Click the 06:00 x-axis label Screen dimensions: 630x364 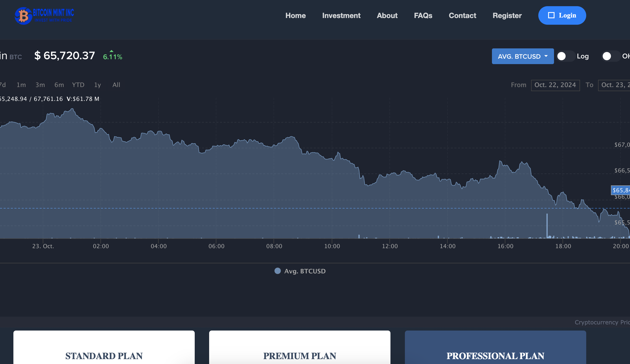pyautogui.click(x=216, y=246)
